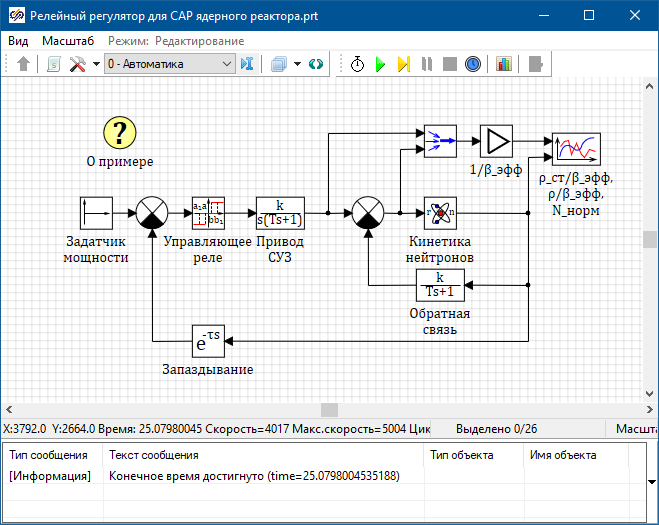The height and width of the screenshot is (525, 659).
Task: Click the stopwatch simulation parameters icon
Action: tap(358, 64)
